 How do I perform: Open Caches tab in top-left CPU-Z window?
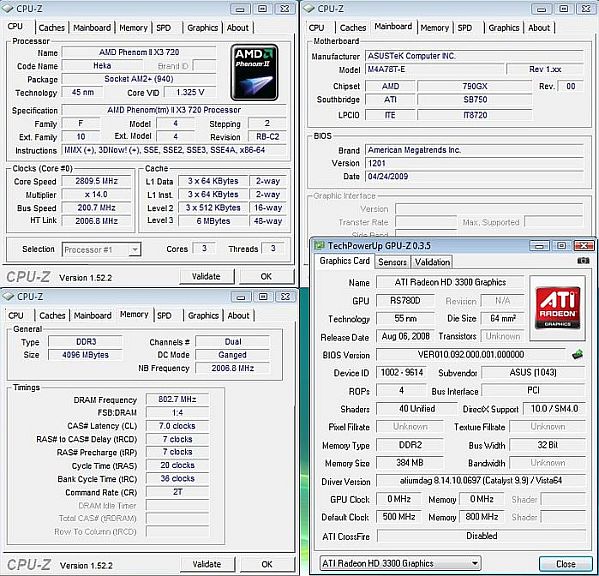coord(52,28)
